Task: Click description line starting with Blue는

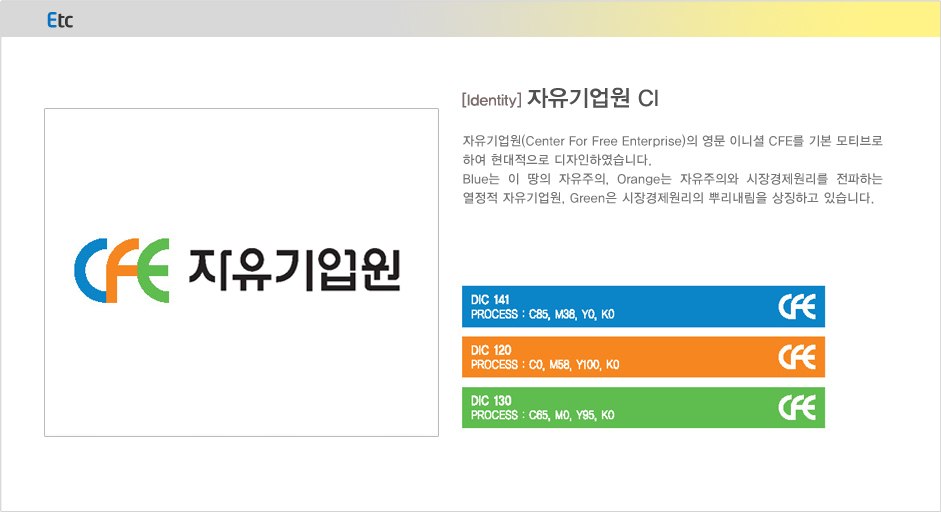Action: [672, 179]
